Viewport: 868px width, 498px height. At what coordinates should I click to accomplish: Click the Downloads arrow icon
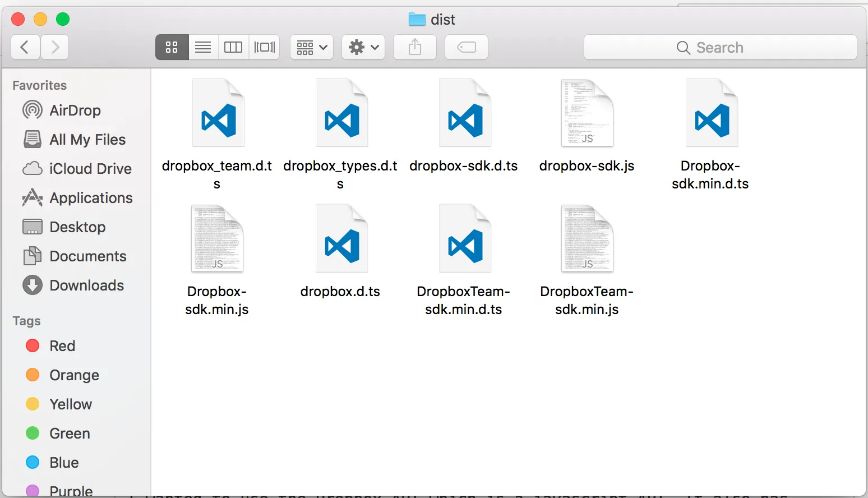click(33, 285)
